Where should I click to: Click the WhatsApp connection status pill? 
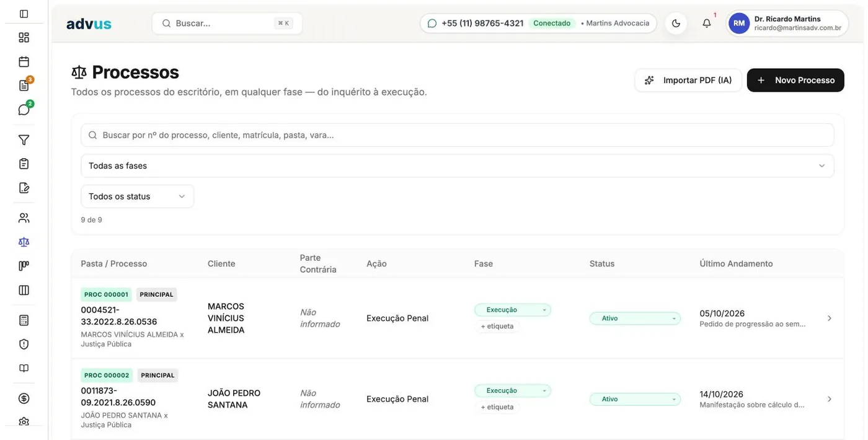click(x=538, y=24)
